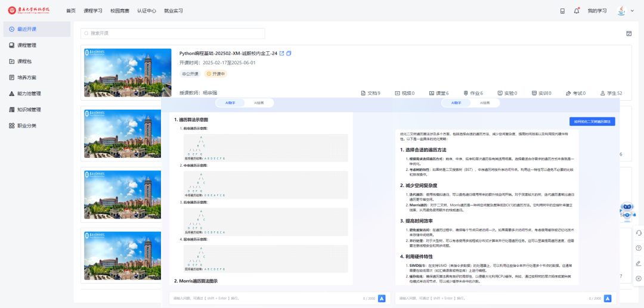Open 实验 0 in Python course row
This screenshot has height=308, width=644.
click(507, 93)
